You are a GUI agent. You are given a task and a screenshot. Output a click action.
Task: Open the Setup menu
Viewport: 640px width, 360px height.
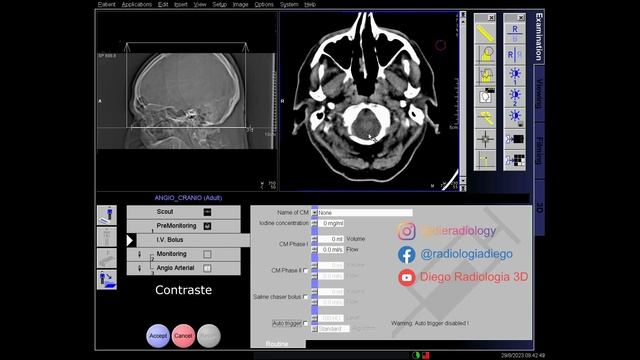coord(220,4)
